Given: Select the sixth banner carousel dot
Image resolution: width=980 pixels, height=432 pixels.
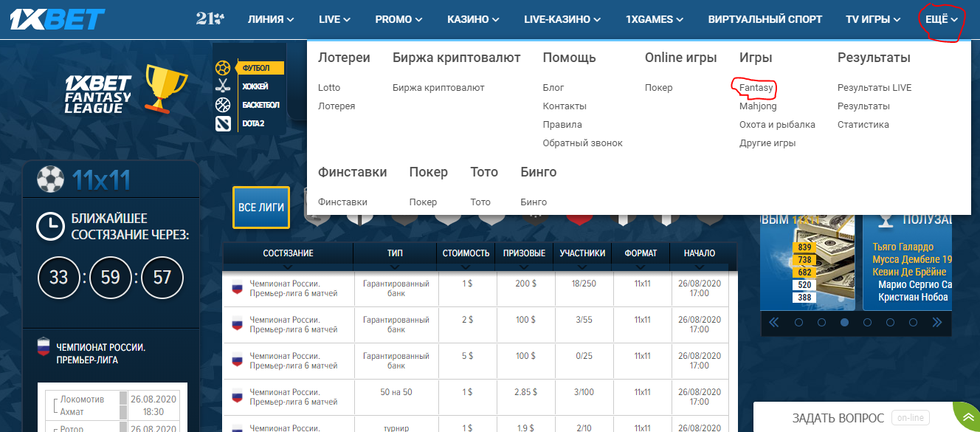Looking at the screenshot, I should (x=913, y=322).
